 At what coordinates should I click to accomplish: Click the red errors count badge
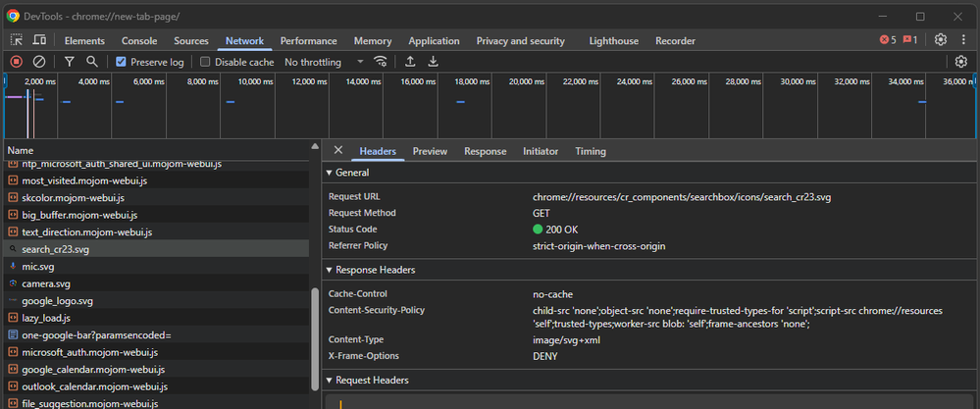coord(887,40)
